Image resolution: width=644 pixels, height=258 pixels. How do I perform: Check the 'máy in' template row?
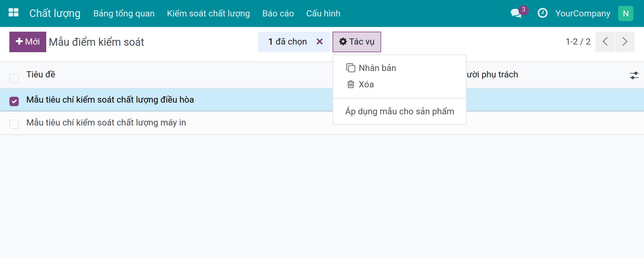tap(14, 124)
